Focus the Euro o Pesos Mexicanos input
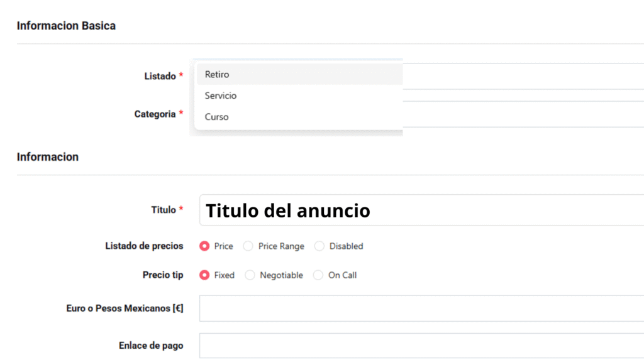The height and width of the screenshot is (362, 644). (421, 309)
